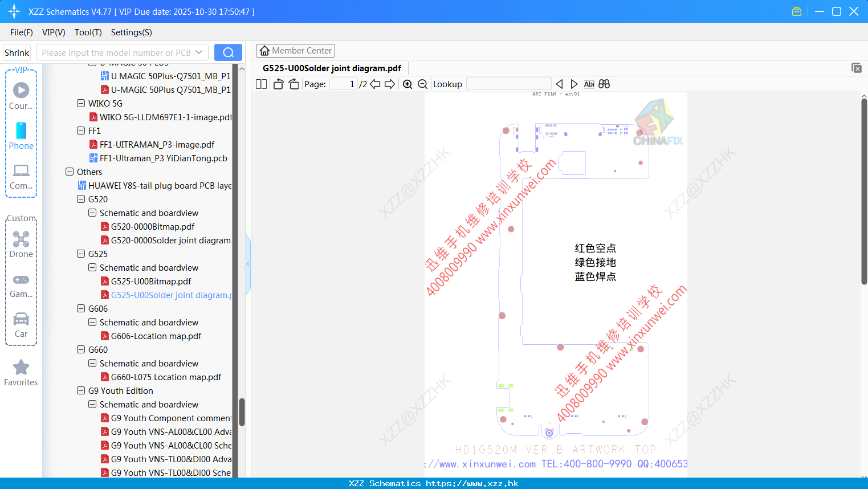The height and width of the screenshot is (489, 868).
Task: Collapse the Others tree node
Action: click(x=70, y=172)
